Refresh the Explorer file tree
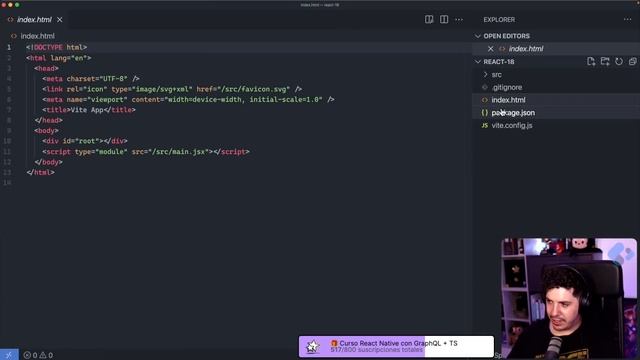Screen dimensions: 640x360 (x=619, y=61)
